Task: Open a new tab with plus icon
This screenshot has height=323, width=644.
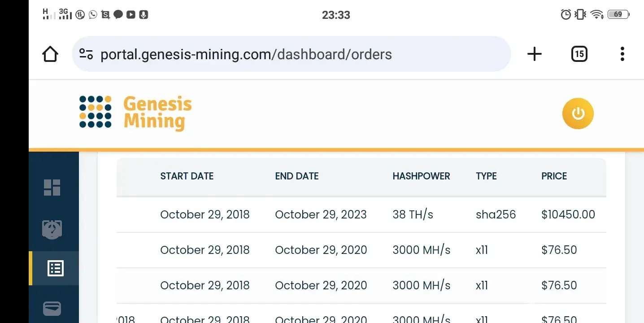Action: coord(534,54)
